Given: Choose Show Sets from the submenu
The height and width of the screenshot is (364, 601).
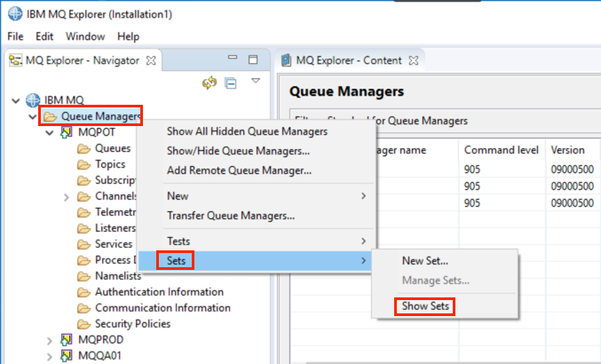Looking at the screenshot, I should click(425, 306).
